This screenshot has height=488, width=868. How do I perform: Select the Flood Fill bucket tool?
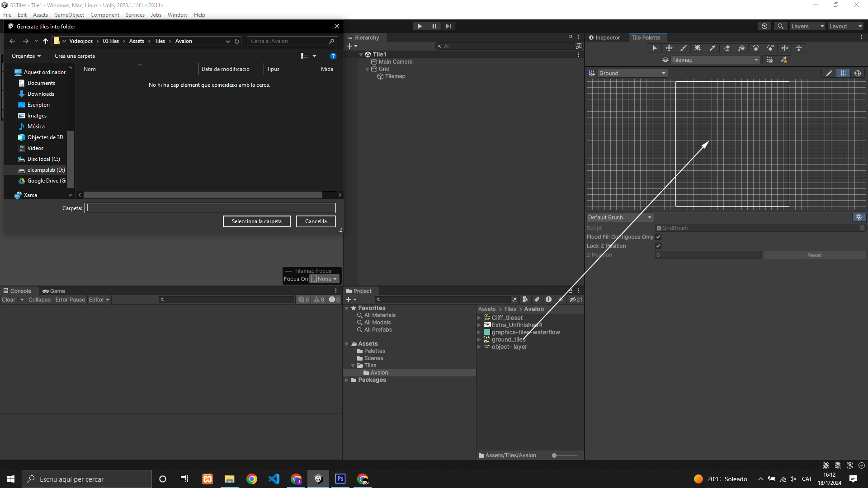(741, 48)
